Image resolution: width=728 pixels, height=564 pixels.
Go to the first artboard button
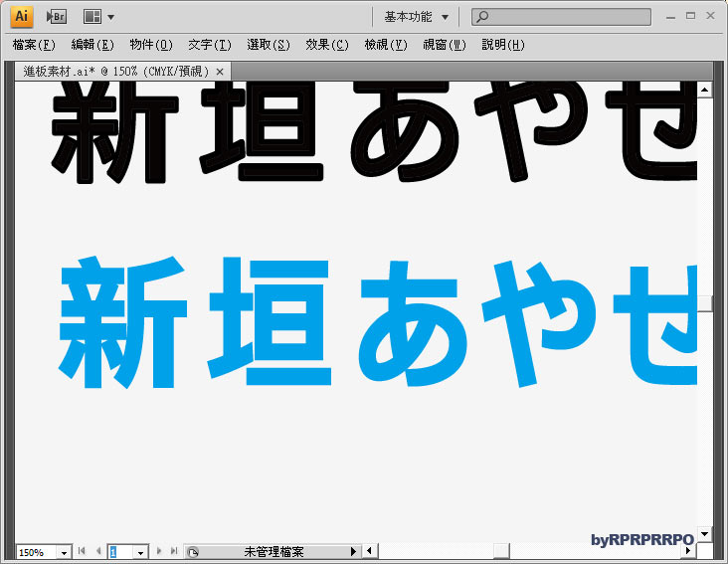(x=82, y=551)
